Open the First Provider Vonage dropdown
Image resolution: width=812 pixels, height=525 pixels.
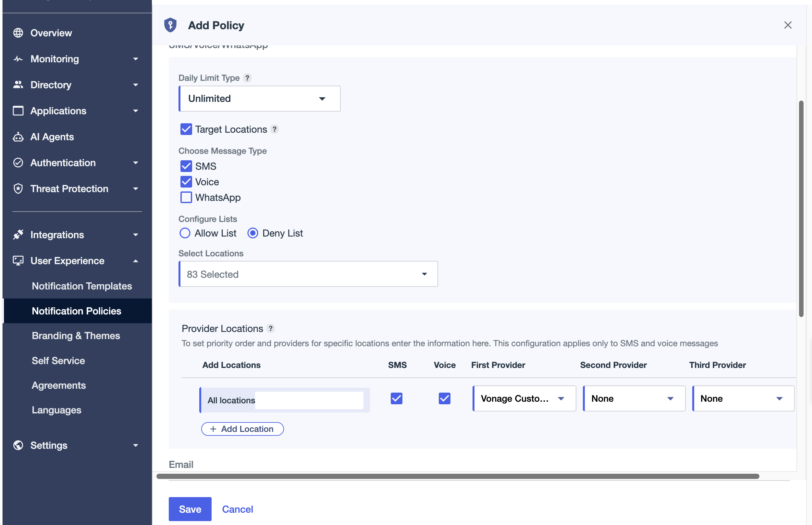(524, 398)
